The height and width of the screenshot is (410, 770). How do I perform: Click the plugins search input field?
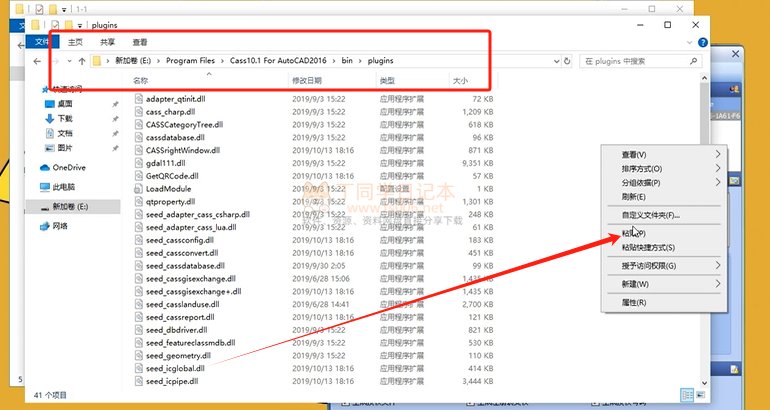pyautogui.click(x=634, y=61)
